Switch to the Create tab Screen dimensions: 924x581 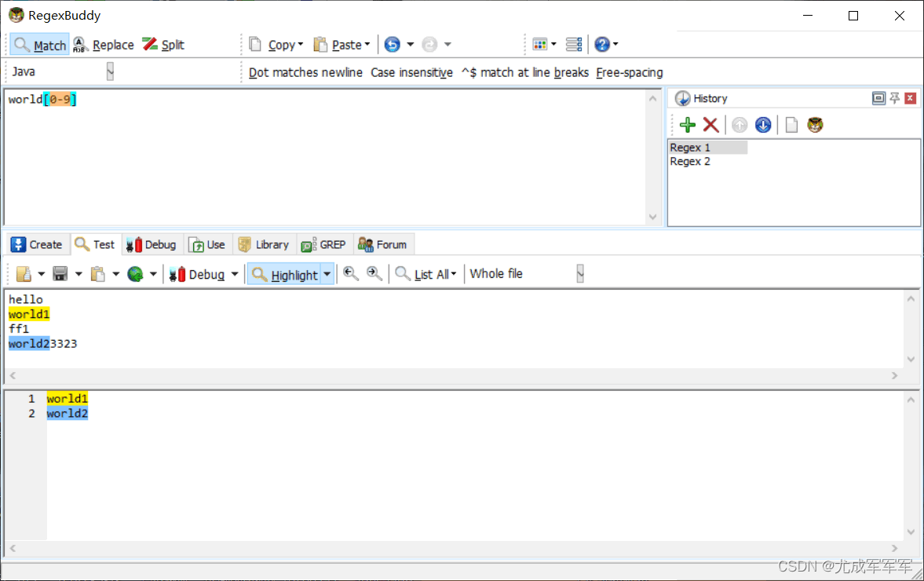37,244
